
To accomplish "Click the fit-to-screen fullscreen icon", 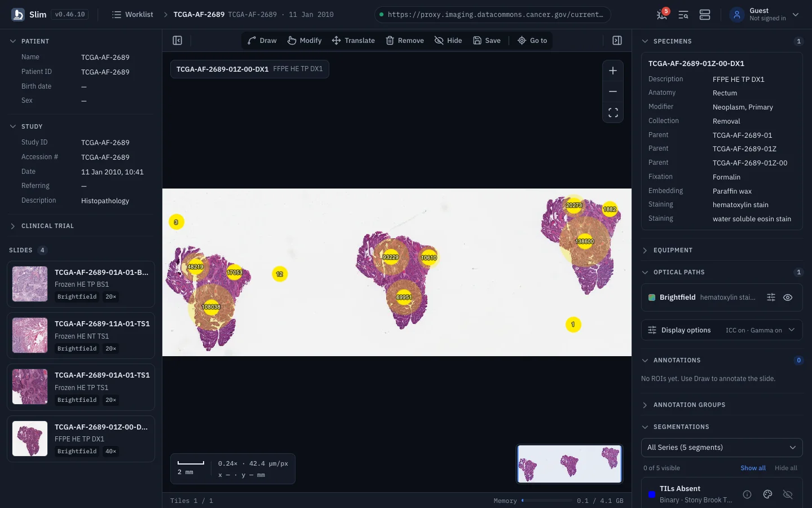I will [x=613, y=113].
